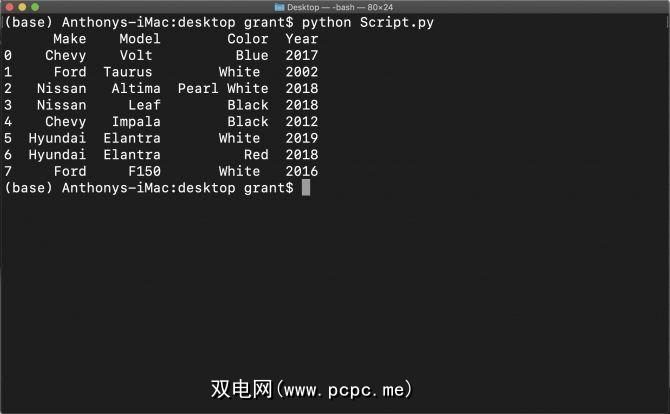Screen dimensions: 670x414
Task: Click 'Ford' in row 1
Action: coord(70,72)
